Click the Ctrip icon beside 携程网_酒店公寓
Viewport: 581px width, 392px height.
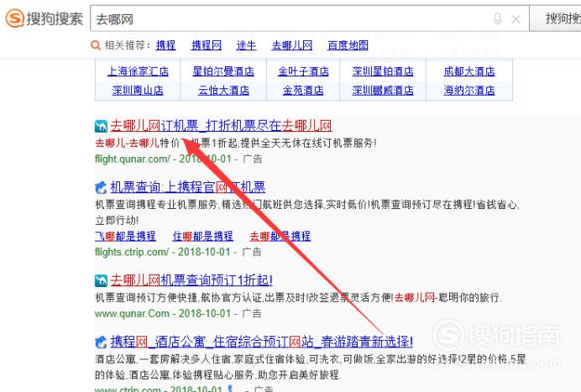101,342
